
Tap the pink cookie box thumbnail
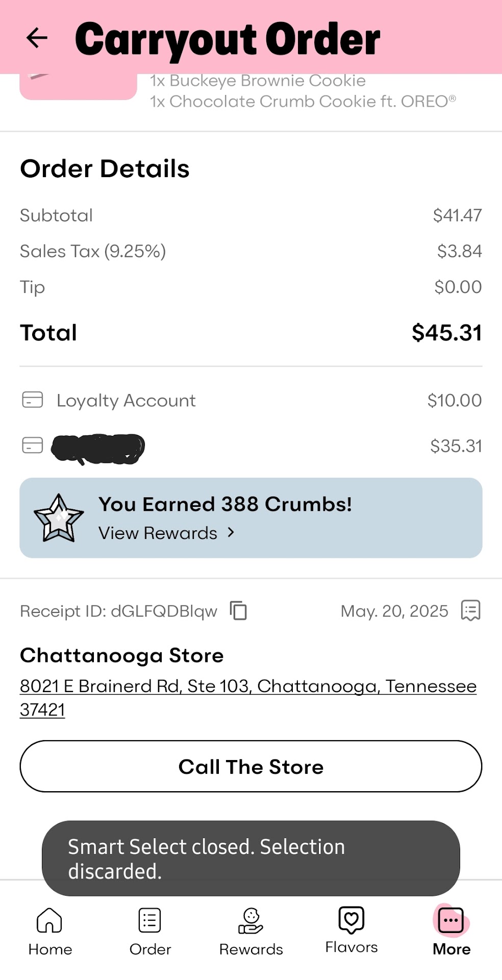pyautogui.click(x=78, y=86)
